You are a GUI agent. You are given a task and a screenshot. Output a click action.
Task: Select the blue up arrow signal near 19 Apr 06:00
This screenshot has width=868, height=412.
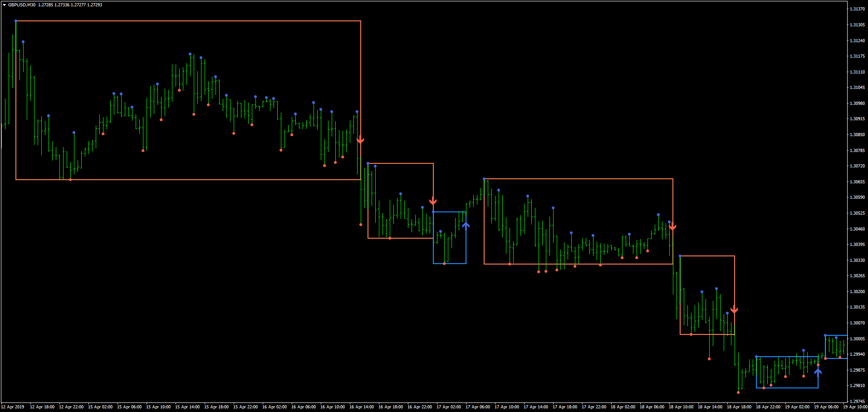(818, 373)
